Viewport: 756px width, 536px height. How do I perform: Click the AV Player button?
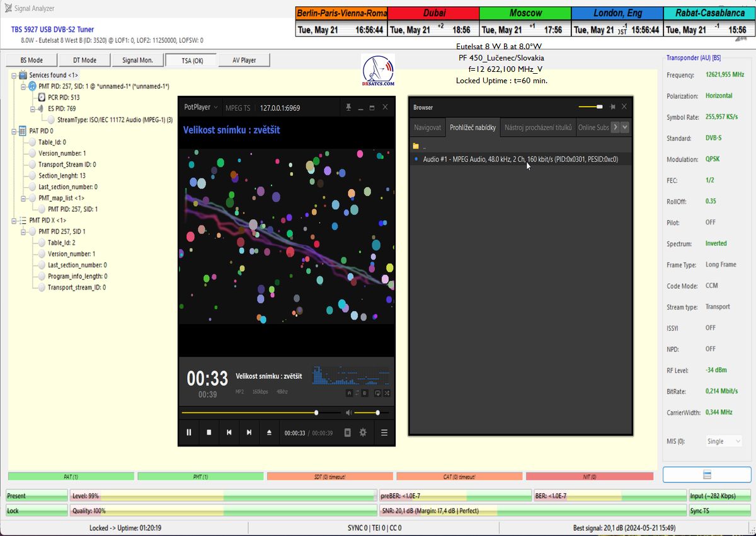pyautogui.click(x=244, y=60)
